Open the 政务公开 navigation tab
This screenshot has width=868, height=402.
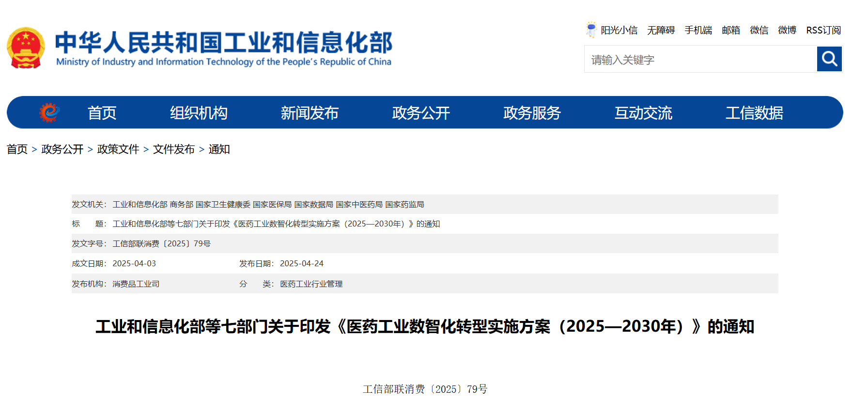(x=421, y=113)
